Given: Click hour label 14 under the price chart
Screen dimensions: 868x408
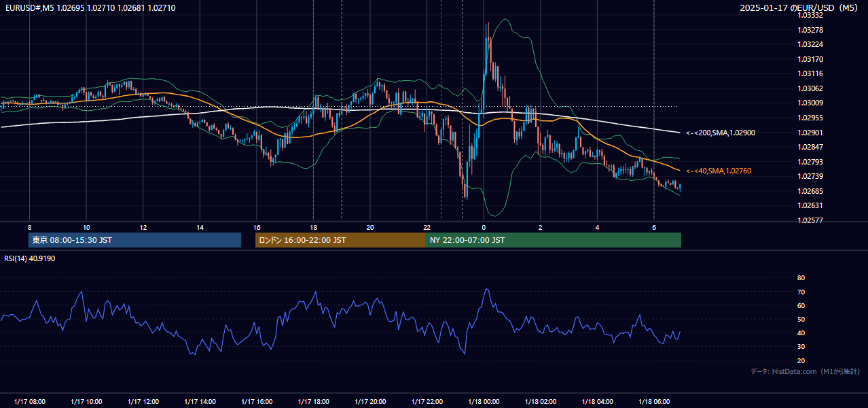Looking at the screenshot, I should [200, 227].
